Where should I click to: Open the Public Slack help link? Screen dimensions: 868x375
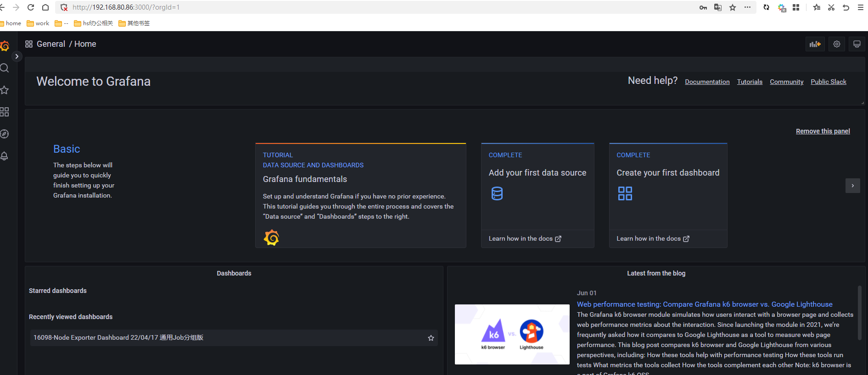829,82
